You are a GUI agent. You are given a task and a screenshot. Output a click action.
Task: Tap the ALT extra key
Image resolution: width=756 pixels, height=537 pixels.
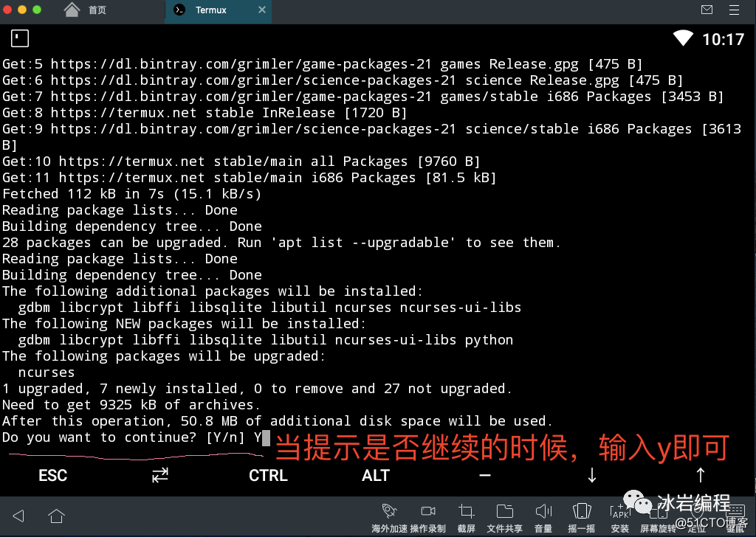point(376,475)
